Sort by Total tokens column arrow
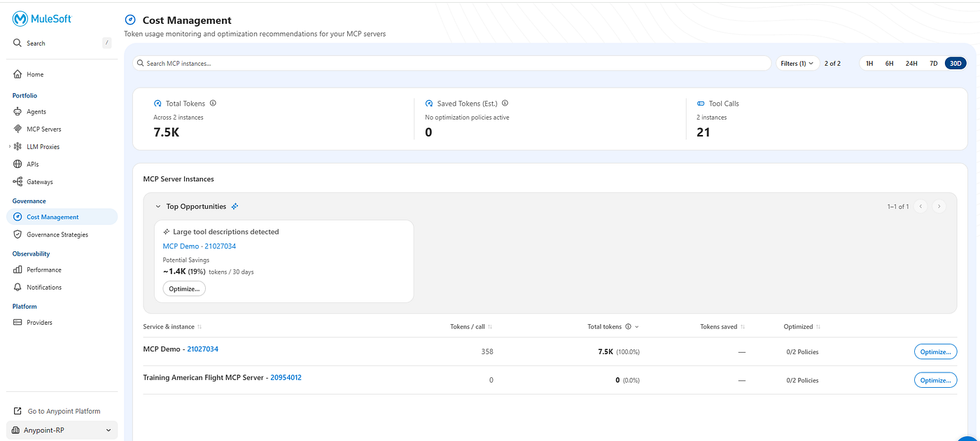The image size is (980, 441). point(636,327)
